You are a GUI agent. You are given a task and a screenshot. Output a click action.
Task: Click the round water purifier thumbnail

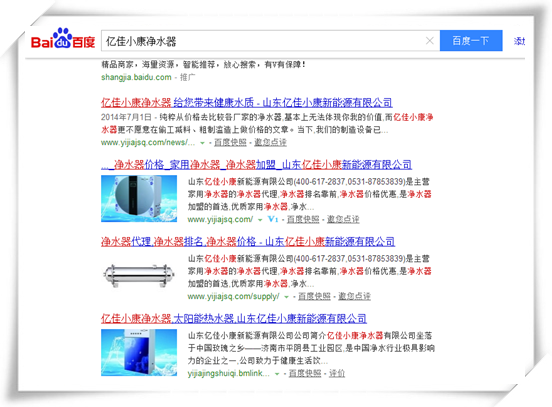point(139,199)
